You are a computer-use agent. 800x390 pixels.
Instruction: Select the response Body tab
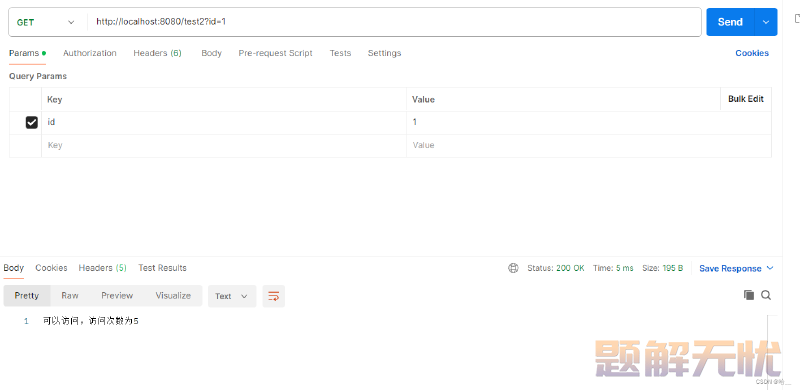[x=14, y=268]
